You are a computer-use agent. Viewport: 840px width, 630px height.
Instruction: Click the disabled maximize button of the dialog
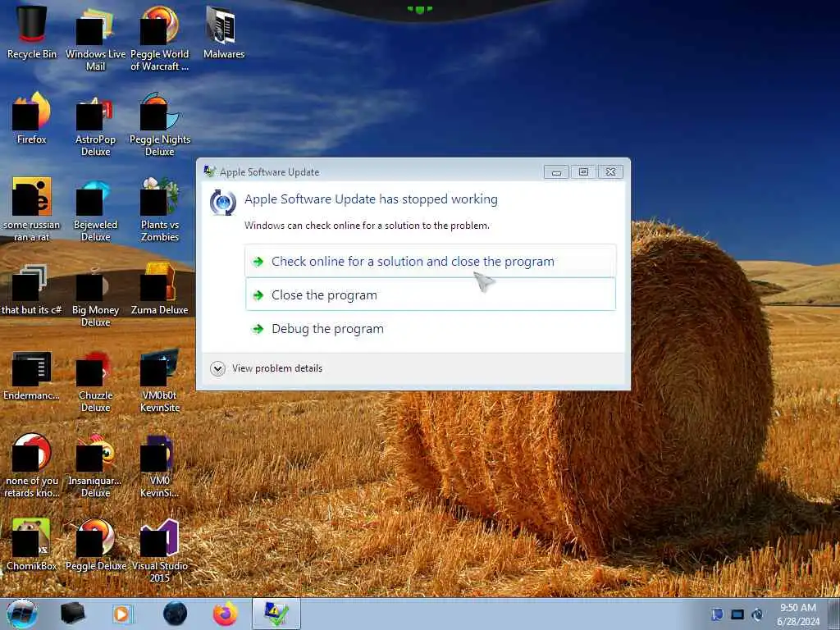583,172
